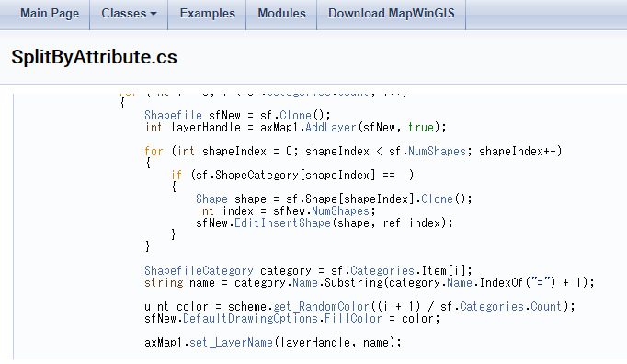Open the AddLayer method link
Image resolution: width=627 pixels, height=364 pixels.
(x=331, y=127)
